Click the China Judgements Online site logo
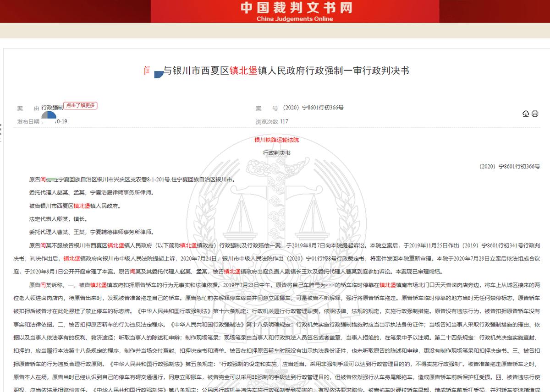550x392 pixels. coord(297,11)
